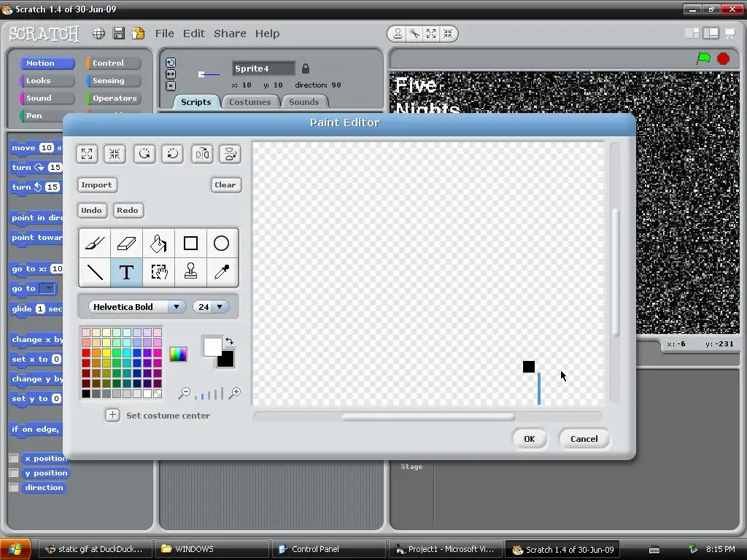Click the save project disk icon
This screenshot has width=747, height=560.
119,34
